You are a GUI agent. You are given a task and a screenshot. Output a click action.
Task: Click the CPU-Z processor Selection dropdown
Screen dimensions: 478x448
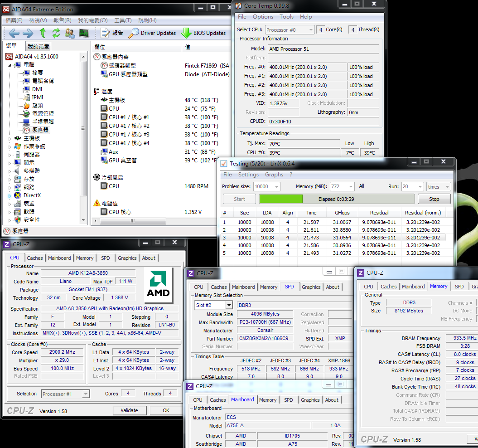[x=65, y=394]
